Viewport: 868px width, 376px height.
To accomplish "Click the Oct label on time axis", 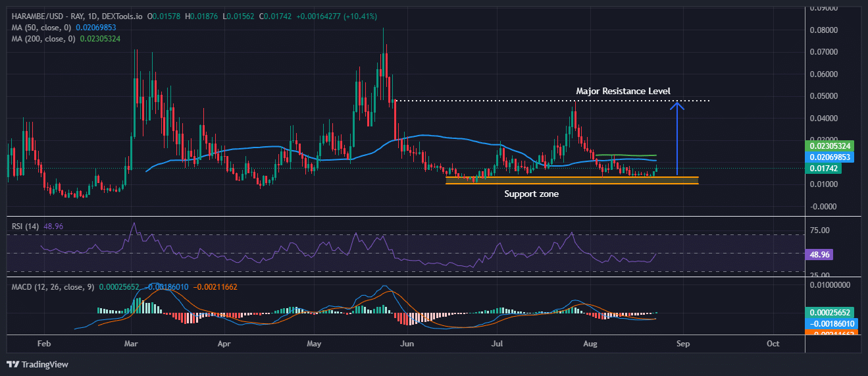I will coord(773,344).
